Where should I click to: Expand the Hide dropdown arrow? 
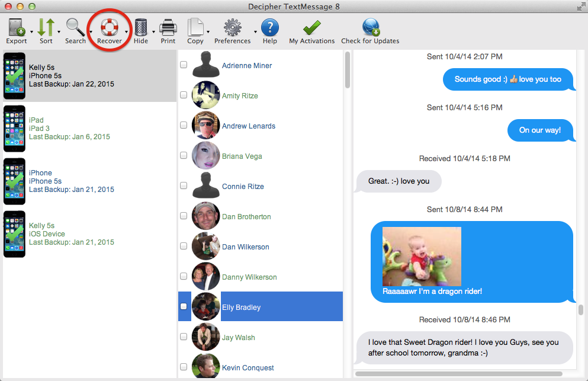coord(153,32)
